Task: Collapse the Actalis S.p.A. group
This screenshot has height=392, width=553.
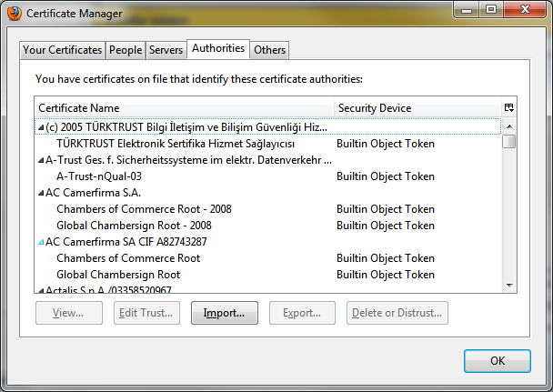Action: click(41, 291)
